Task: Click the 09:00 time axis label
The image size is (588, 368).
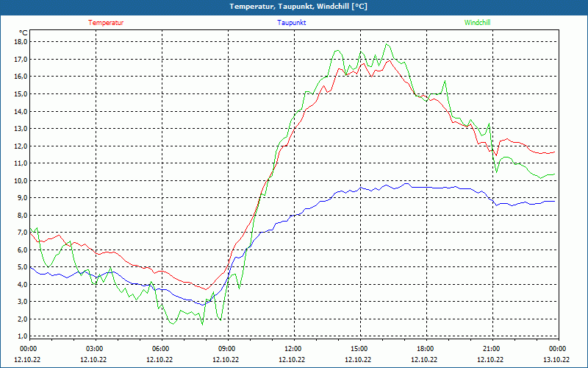Action: pyautogui.click(x=227, y=349)
